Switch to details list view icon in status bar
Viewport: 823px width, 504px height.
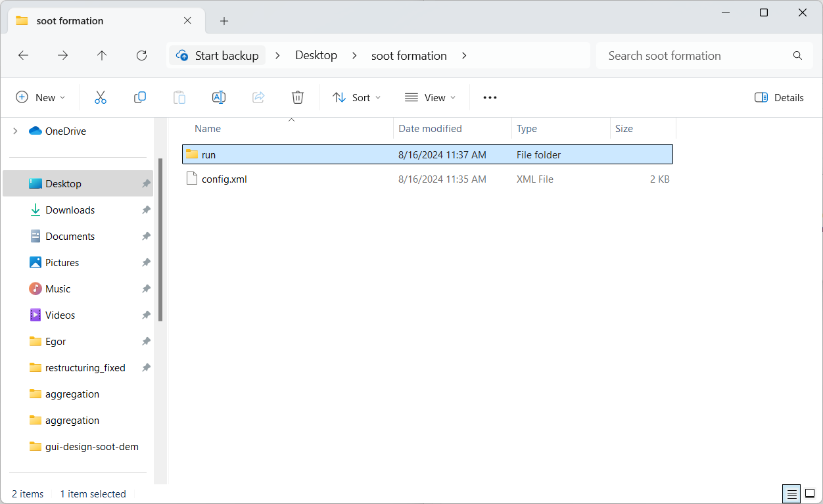[x=792, y=494]
